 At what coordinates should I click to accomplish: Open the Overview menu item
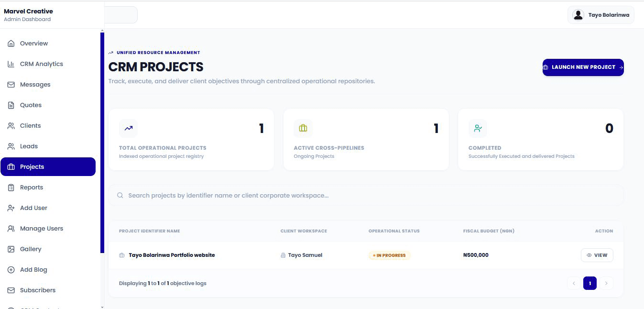pyautogui.click(x=48, y=44)
